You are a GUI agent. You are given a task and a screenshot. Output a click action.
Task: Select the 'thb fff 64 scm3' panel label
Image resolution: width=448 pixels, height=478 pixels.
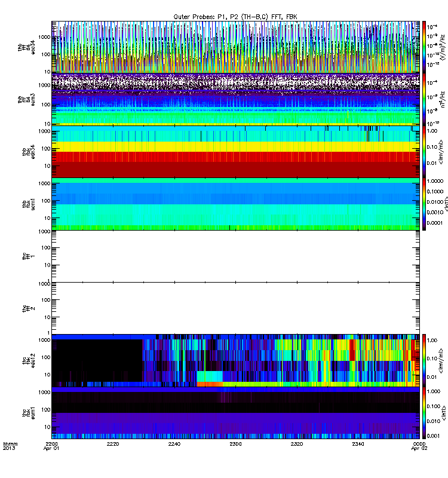point(26,100)
